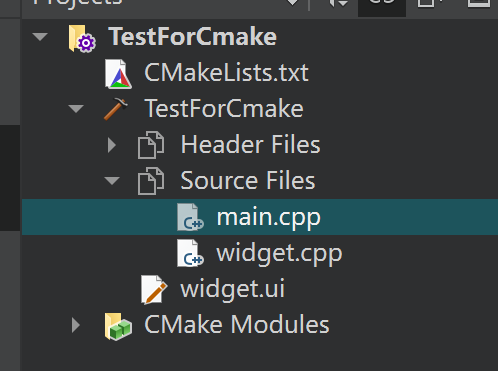Click the Header Files documents icon
Viewport: 498px width, 371px height.
pos(151,145)
